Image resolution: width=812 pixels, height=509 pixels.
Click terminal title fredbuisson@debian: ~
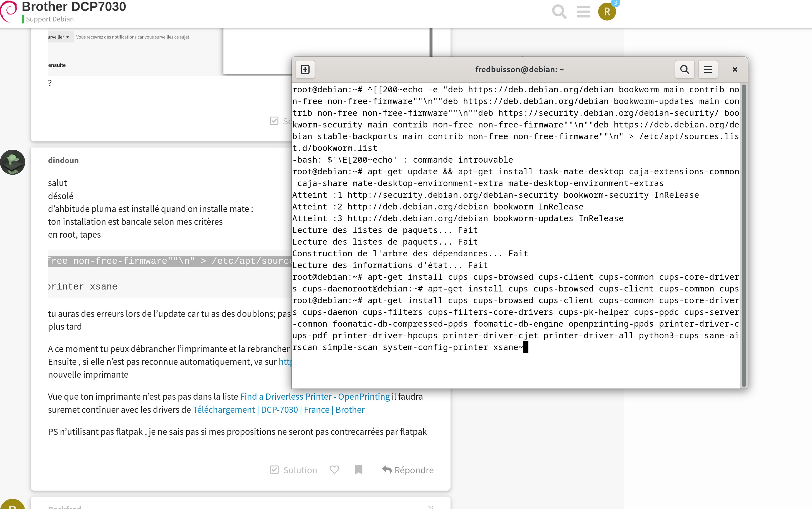[x=519, y=69]
